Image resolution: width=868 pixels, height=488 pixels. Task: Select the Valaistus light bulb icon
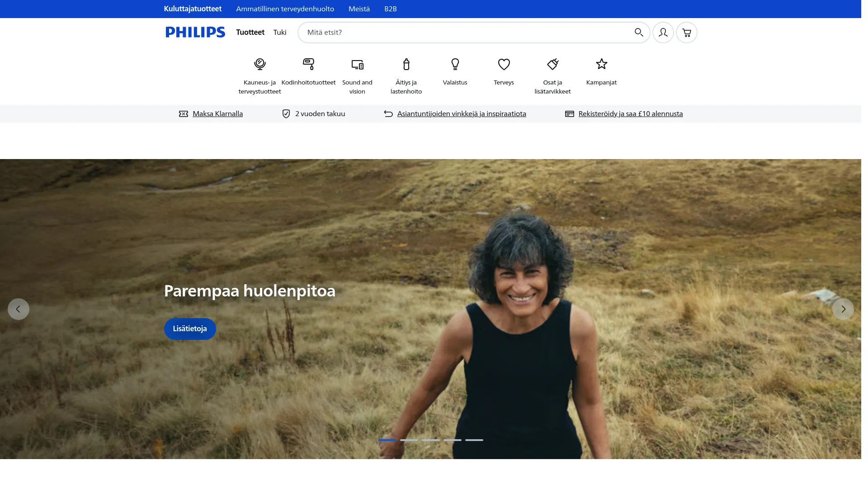tap(455, 64)
